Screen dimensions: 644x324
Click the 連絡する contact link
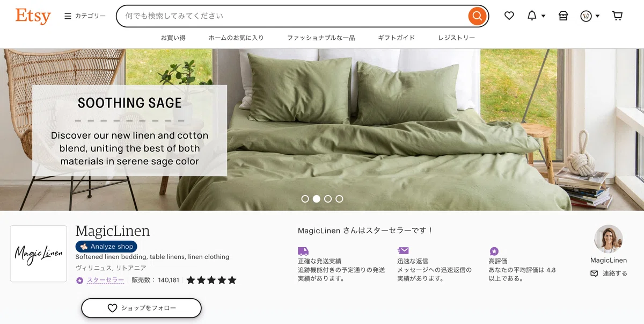point(615,273)
